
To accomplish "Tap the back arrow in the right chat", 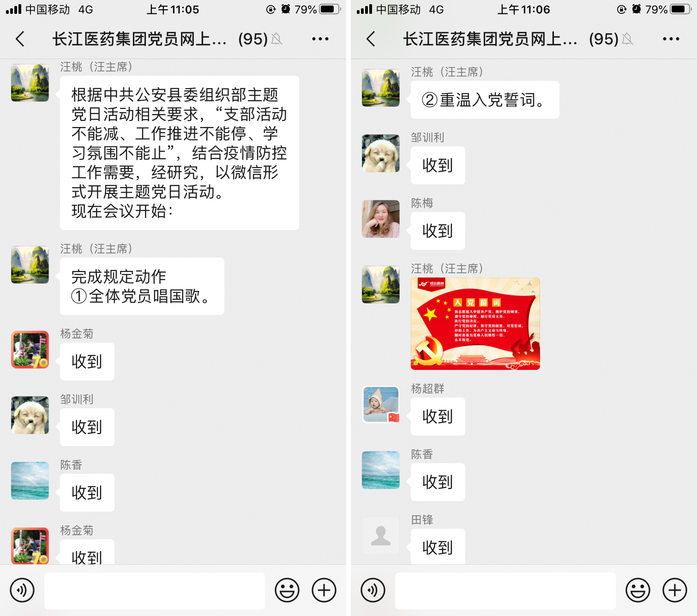I will click(x=371, y=39).
